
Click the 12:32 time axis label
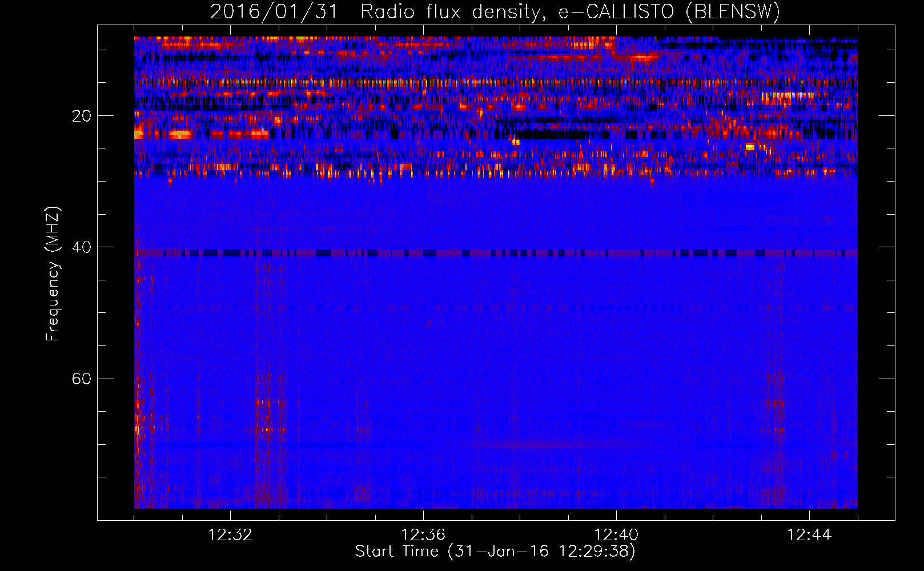coord(230,535)
